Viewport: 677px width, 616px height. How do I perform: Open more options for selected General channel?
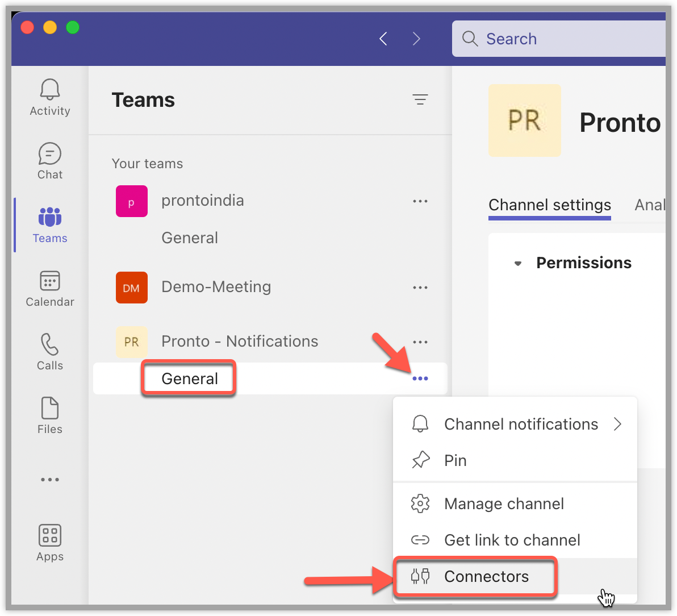(x=420, y=379)
